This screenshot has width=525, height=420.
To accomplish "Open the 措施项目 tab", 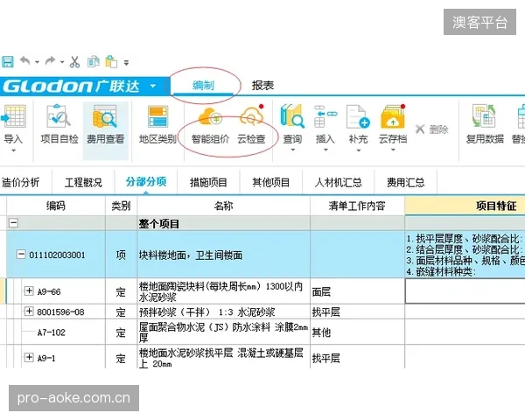I will 208,183.
